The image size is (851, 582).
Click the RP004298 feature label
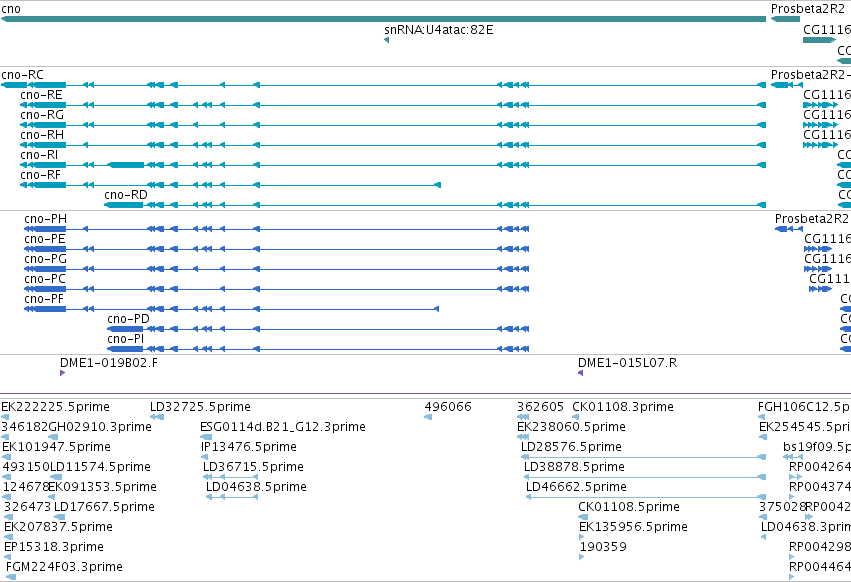820,547
